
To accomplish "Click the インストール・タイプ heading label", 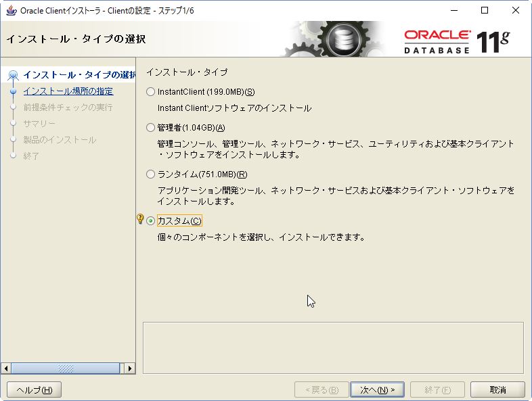I will 187,72.
